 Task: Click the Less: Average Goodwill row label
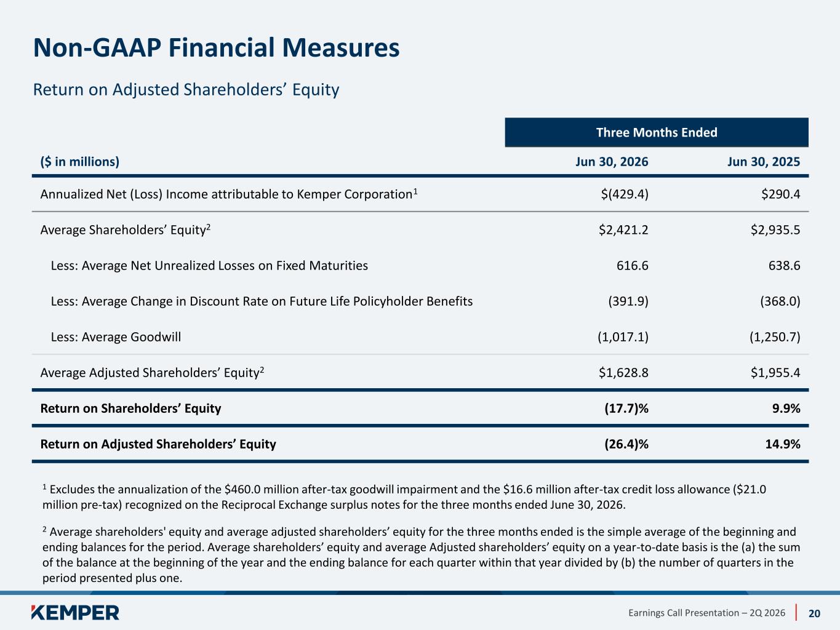116,337
